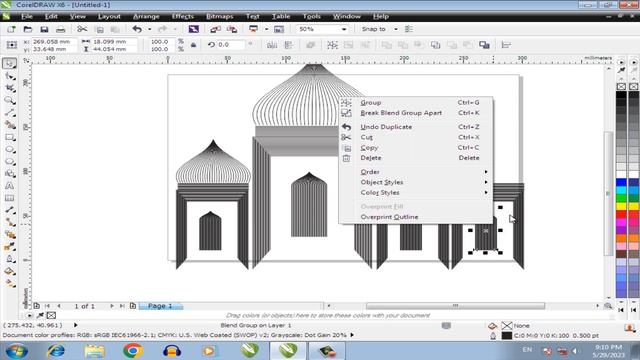Open the file explorer folder on taskbar
The width and height of the screenshot is (640, 360).
(94, 351)
